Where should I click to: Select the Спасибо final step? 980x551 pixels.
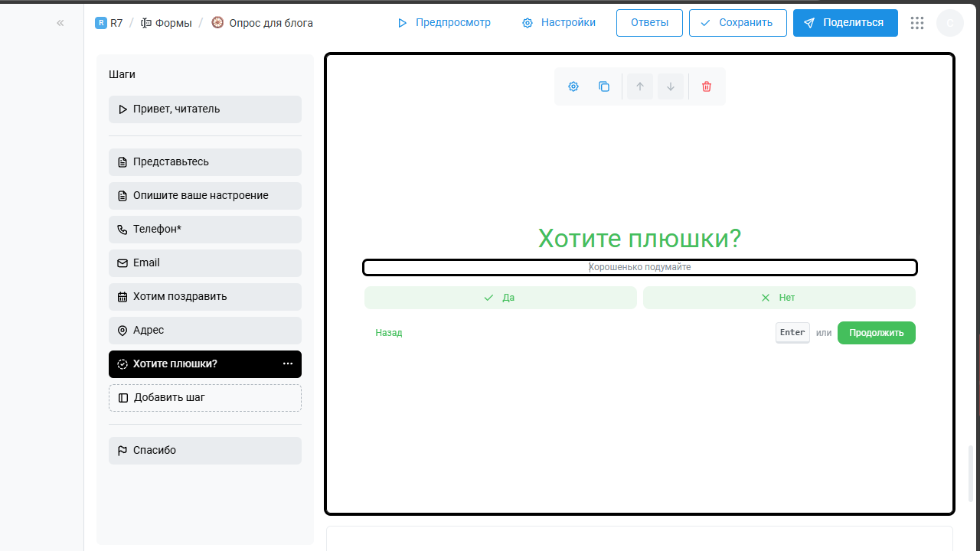[x=205, y=451]
